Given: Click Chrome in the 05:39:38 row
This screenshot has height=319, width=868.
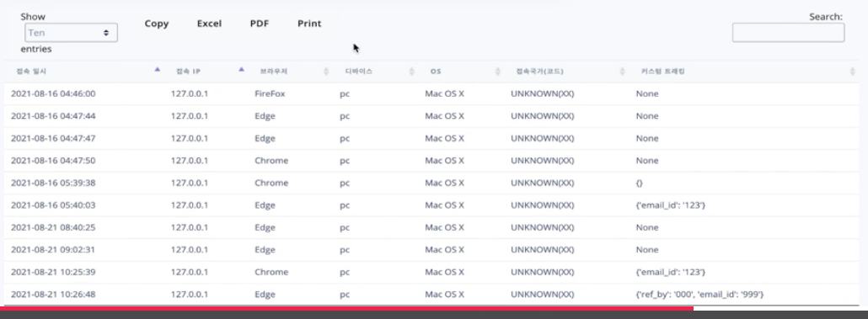Looking at the screenshot, I should click(x=271, y=183).
